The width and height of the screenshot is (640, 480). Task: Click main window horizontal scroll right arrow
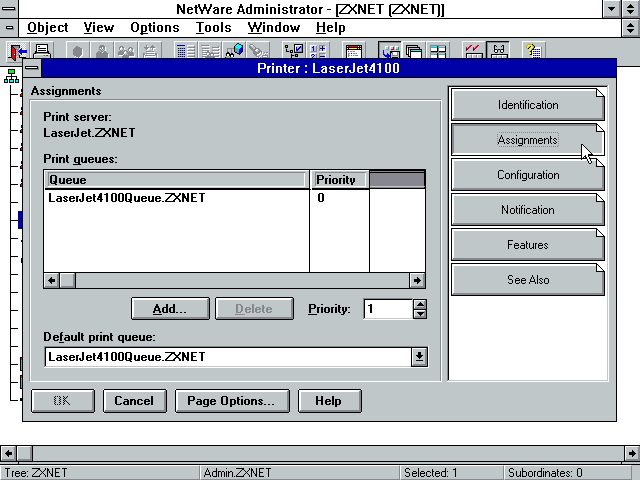[632, 453]
